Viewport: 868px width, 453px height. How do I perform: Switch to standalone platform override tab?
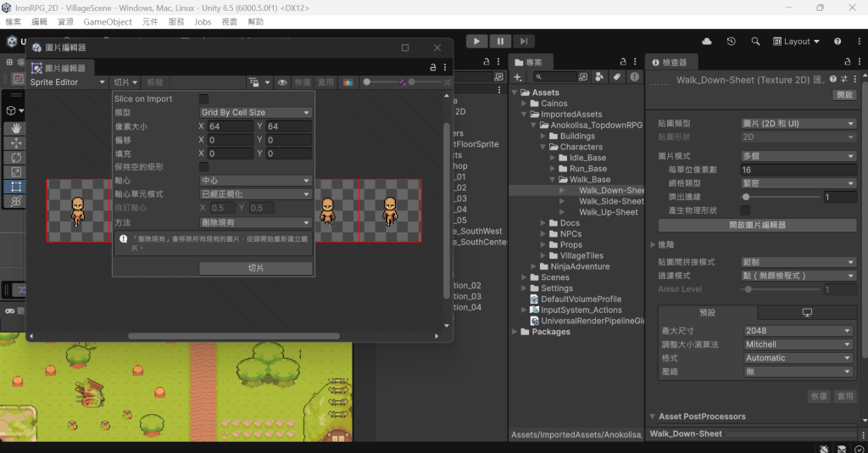coord(807,312)
